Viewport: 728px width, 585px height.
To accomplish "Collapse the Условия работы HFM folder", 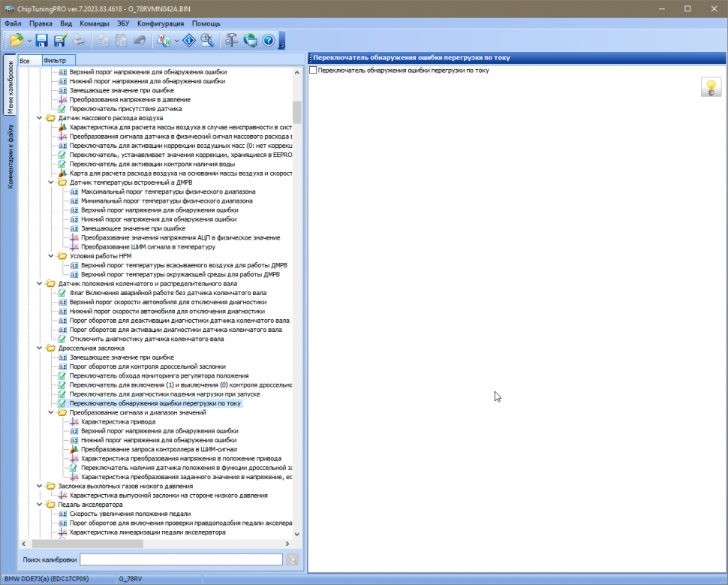I will [x=52, y=256].
